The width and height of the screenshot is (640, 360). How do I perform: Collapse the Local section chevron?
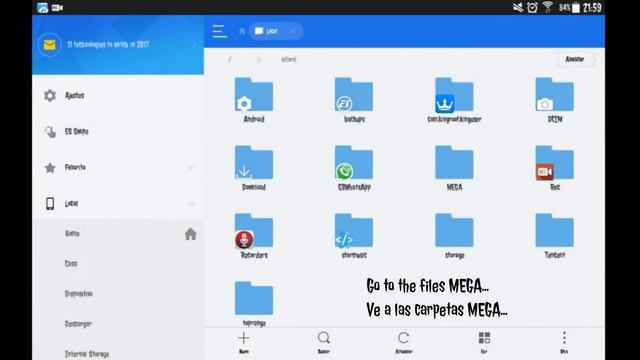191,203
